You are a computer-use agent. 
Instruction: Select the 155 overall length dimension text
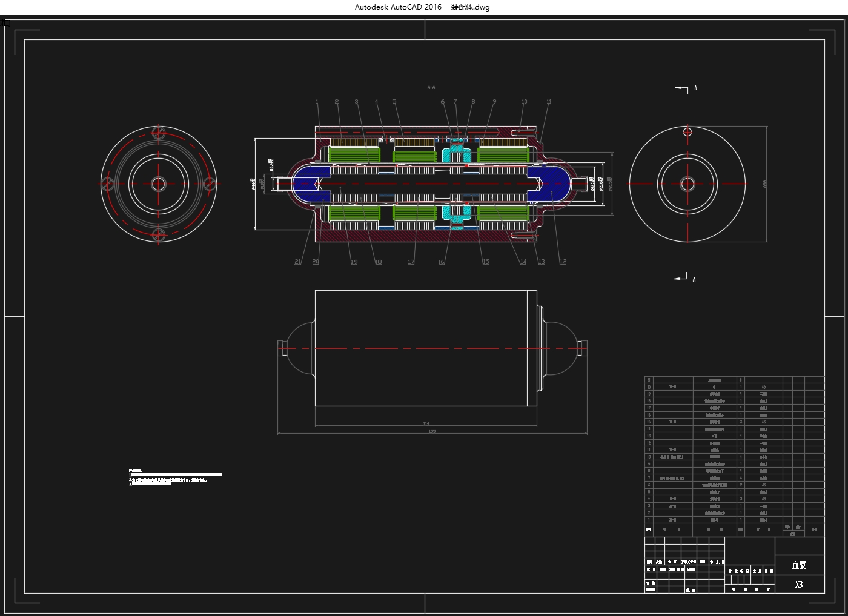click(432, 431)
